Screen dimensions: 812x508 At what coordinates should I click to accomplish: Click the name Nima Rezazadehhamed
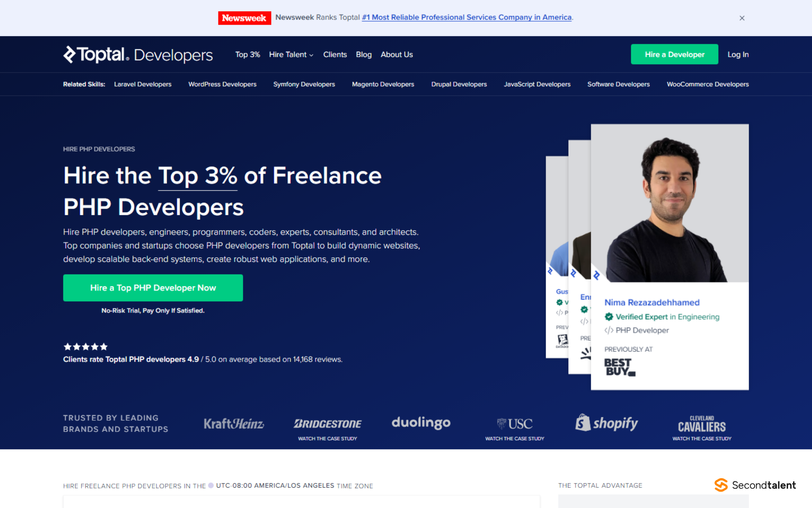pyautogui.click(x=652, y=302)
